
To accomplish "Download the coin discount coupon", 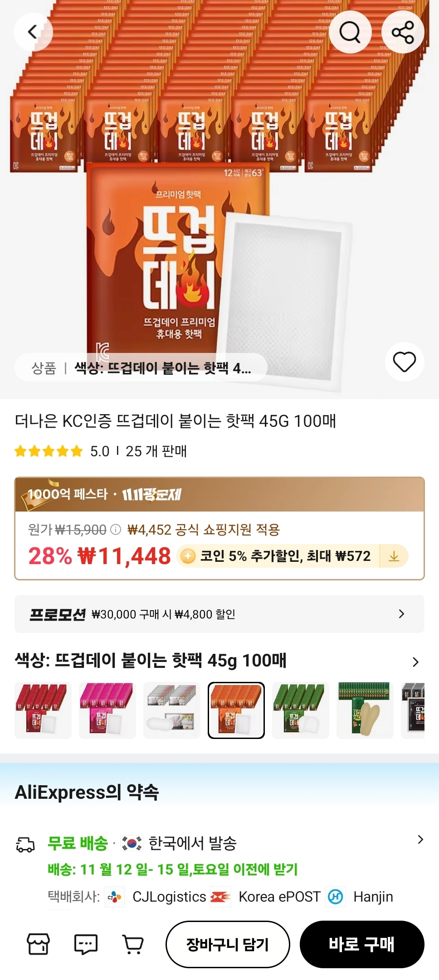I will 394,556.
